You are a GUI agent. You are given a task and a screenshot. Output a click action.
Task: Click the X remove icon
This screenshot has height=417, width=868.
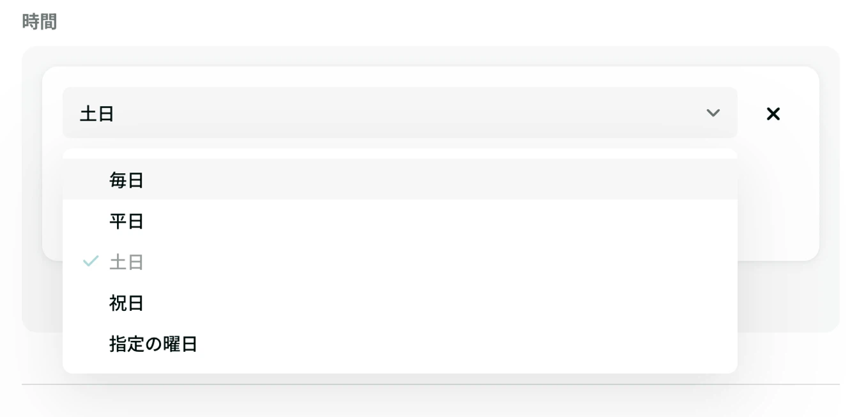click(x=773, y=113)
